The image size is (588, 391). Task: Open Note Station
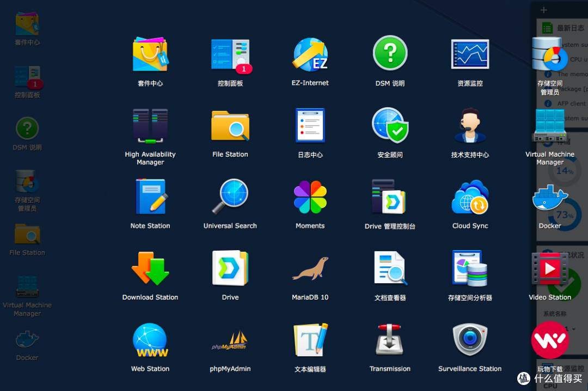(151, 197)
